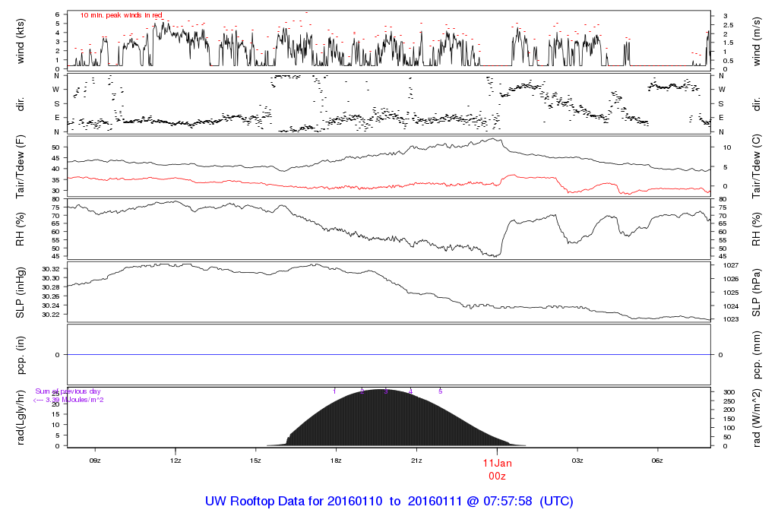Select the 18z time tick label
Viewport: 778px width, 532px height.
[x=336, y=461]
